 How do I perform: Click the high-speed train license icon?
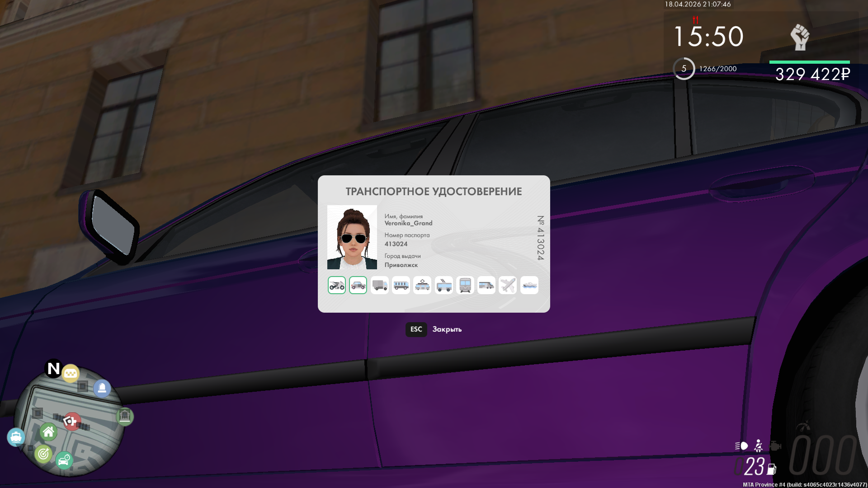486,285
